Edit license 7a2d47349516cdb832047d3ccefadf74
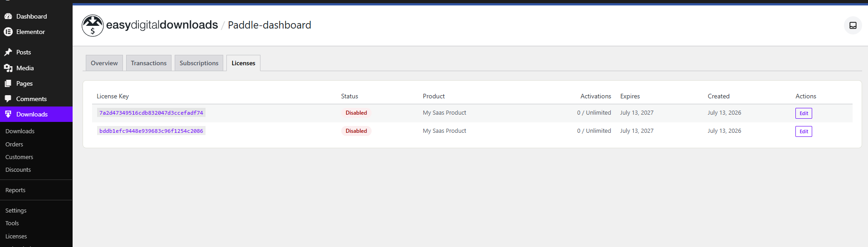868x247 pixels. click(x=804, y=113)
